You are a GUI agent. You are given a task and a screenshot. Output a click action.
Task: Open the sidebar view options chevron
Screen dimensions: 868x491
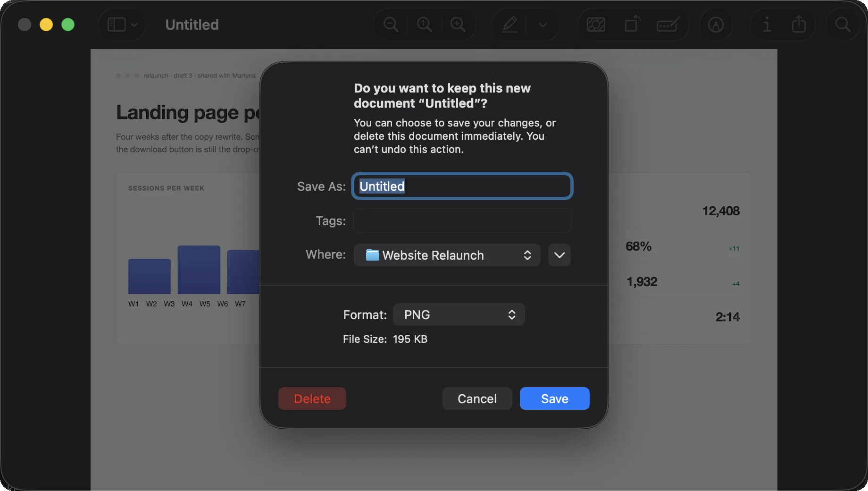click(134, 25)
